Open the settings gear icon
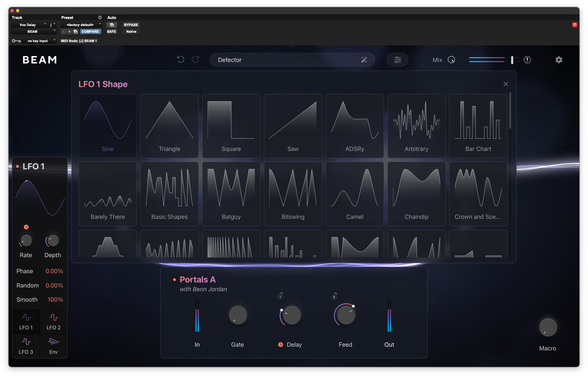The width and height of the screenshot is (588, 377). click(559, 60)
